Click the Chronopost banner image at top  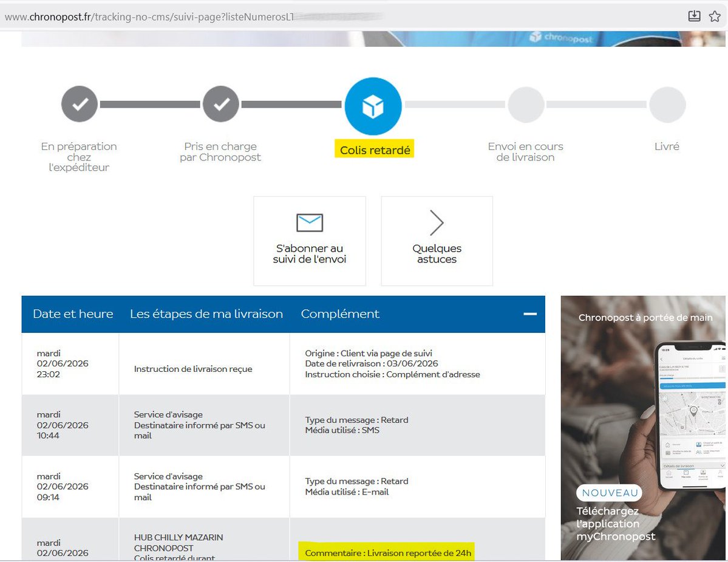pyautogui.click(x=373, y=39)
